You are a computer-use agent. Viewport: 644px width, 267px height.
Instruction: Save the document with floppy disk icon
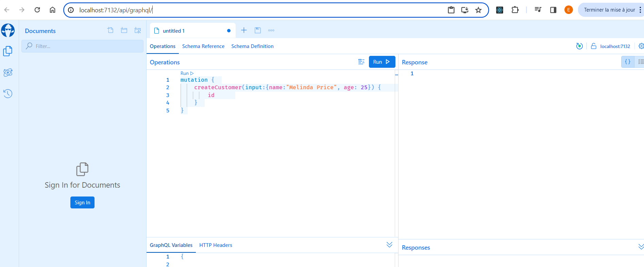coord(258,30)
